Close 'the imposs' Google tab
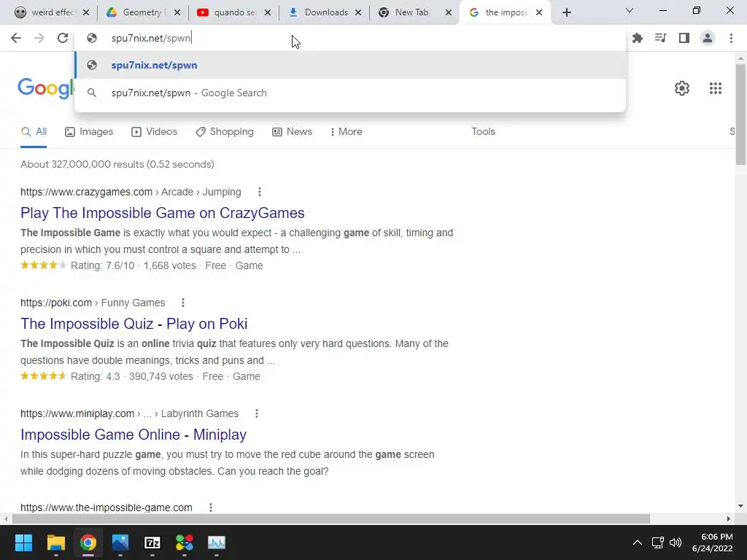The height and width of the screenshot is (560, 747). point(539,12)
